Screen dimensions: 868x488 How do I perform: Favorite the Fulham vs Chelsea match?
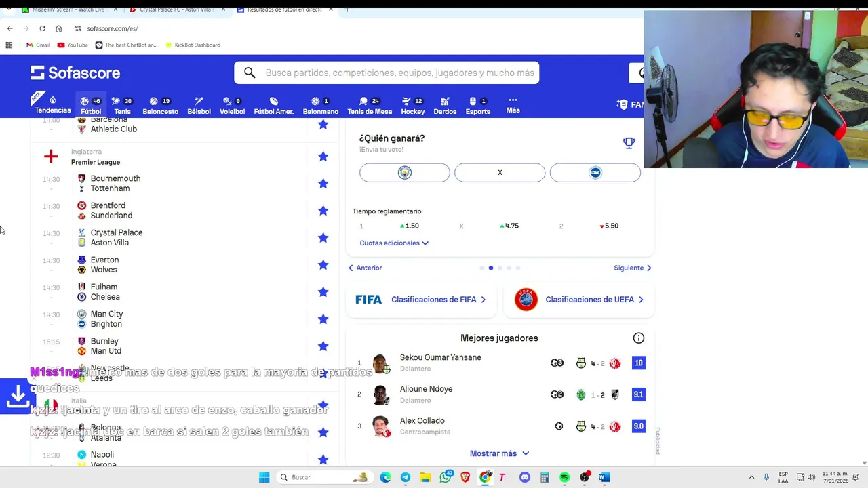[x=323, y=292]
